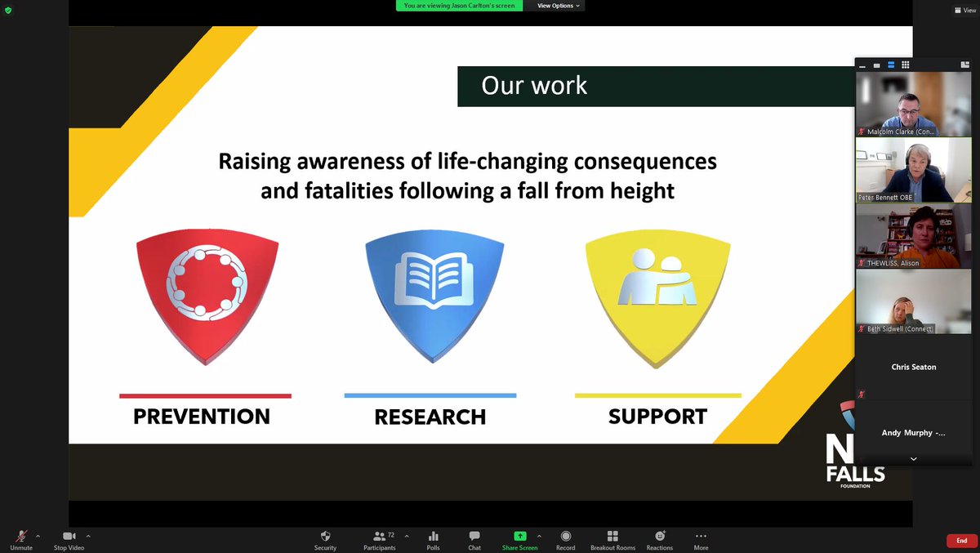980x553 pixels.
Task: Click the SUPPORT label on slide
Action: point(657,417)
